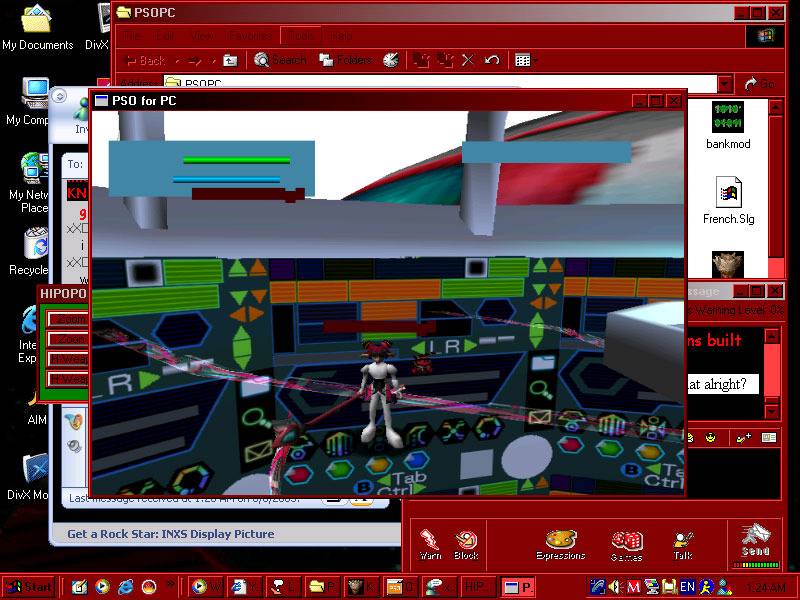Click the red M icon in system tray
Image resolution: width=800 pixels, height=600 pixels.
633,587
